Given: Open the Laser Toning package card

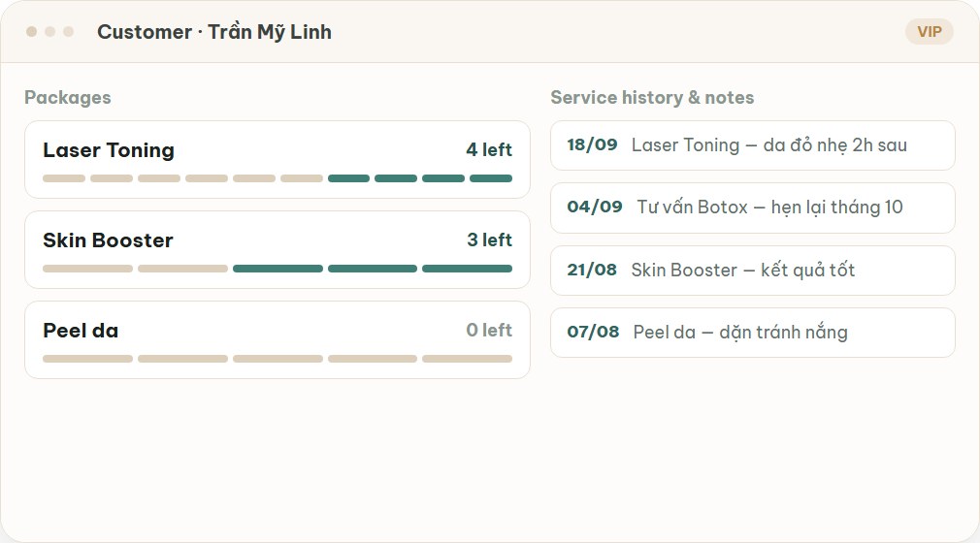Looking at the screenshot, I should (x=278, y=159).
